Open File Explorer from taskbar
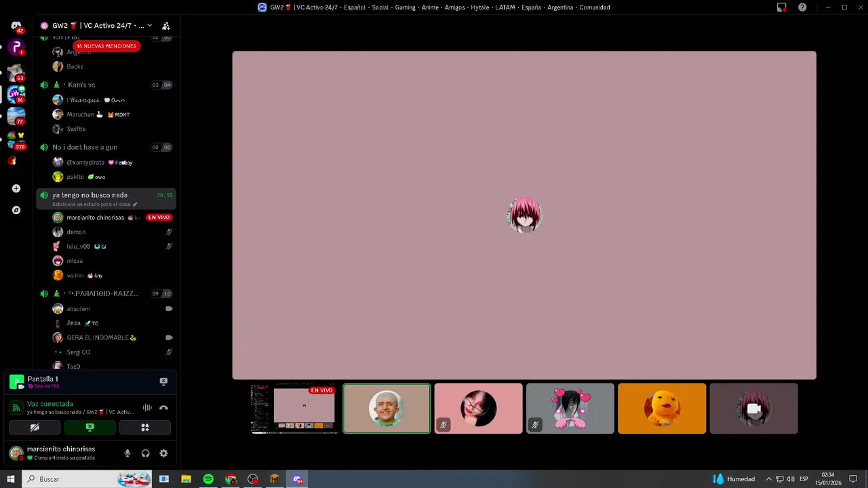 point(186,479)
